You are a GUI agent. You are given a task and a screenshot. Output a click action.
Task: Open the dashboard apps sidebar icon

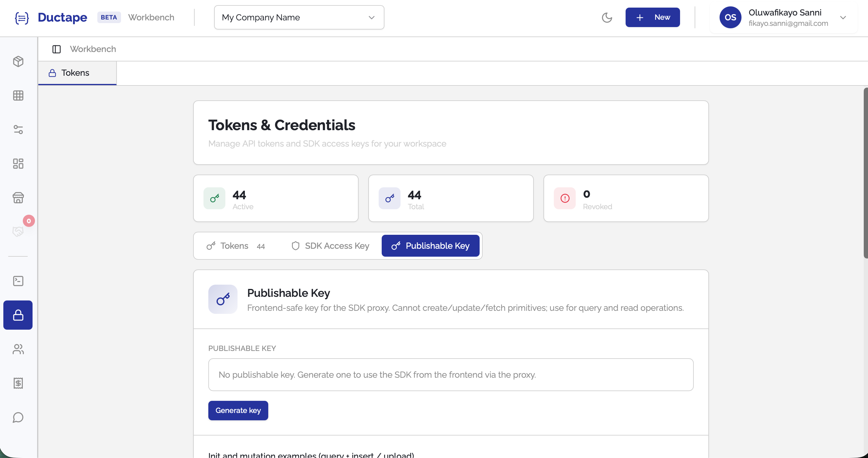(x=18, y=164)
